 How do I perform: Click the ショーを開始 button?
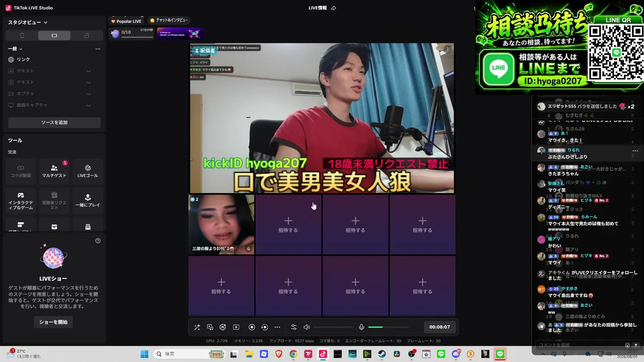point(53,322)
